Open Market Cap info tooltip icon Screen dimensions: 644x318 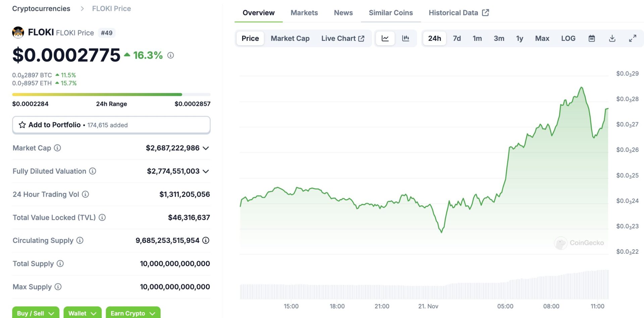point(57,148)
